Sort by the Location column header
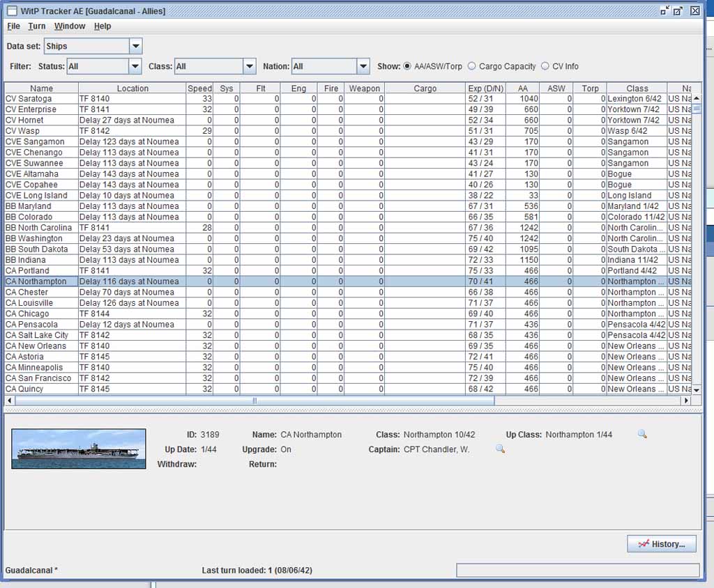714x588 pixels. point(132,88)
